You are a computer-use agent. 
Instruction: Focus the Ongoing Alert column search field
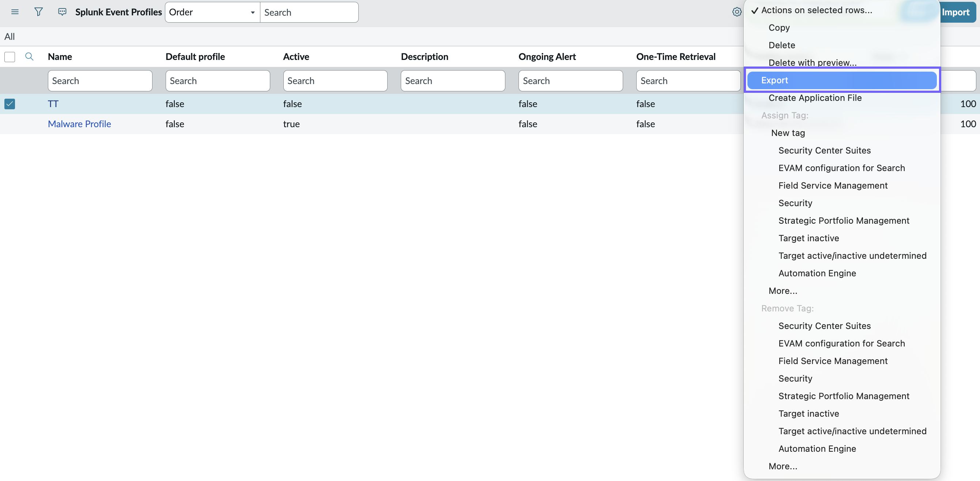(571, 81)
